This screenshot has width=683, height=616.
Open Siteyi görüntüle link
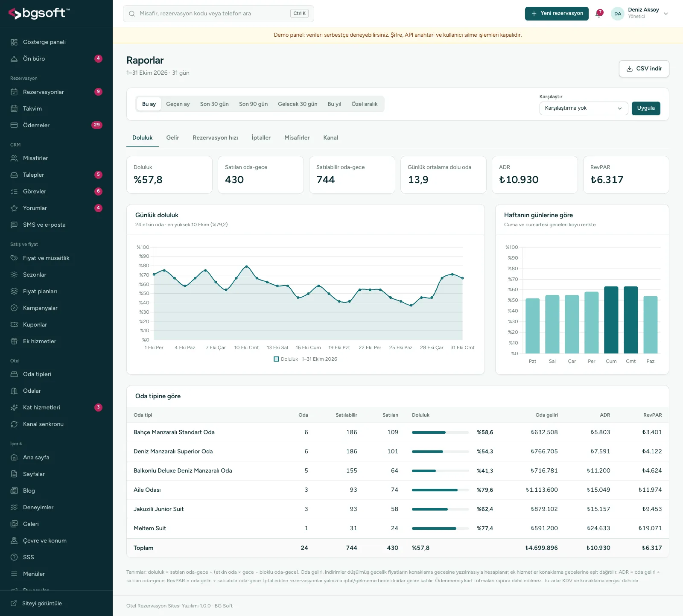coord(42,604)
